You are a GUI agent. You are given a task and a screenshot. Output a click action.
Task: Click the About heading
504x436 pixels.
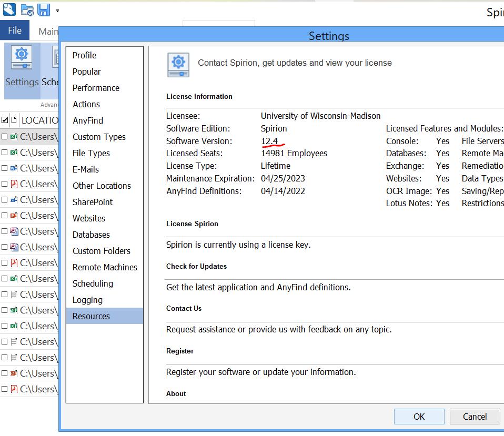[x=176, y=393]
